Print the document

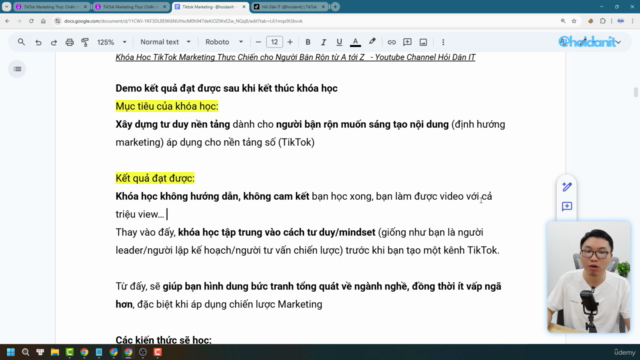[69, 42]
